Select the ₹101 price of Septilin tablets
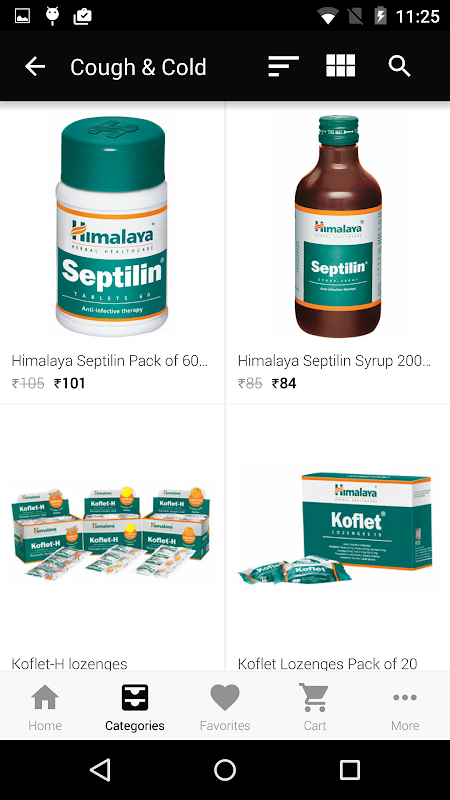The height and width of the screenshot is (800, 450). coord(70,383)
